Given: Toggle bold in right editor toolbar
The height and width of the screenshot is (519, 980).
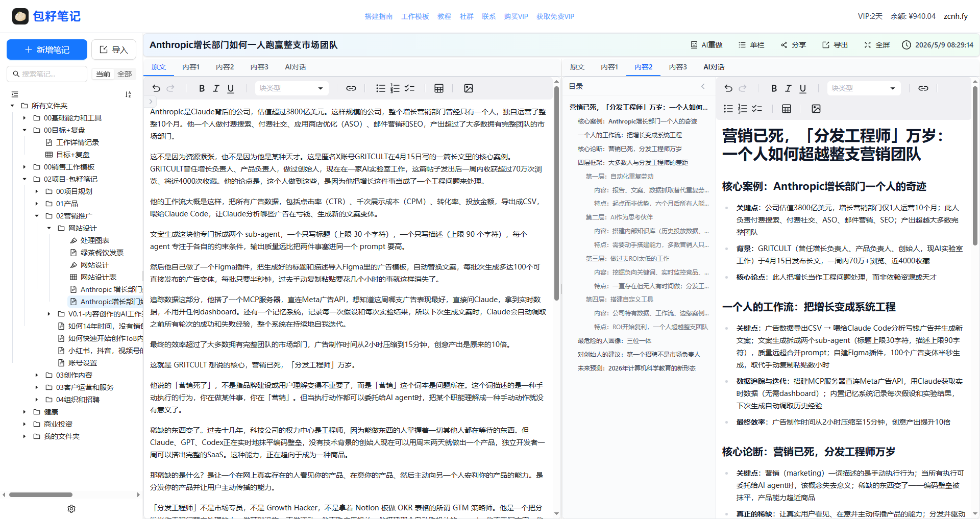Looking at the screenshot, I should pos(774,88).
